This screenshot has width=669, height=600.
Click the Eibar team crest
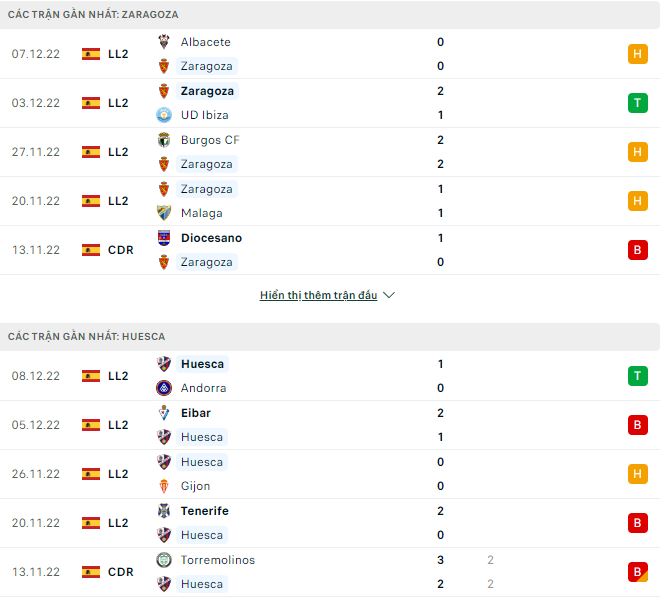tap(164, 413)
